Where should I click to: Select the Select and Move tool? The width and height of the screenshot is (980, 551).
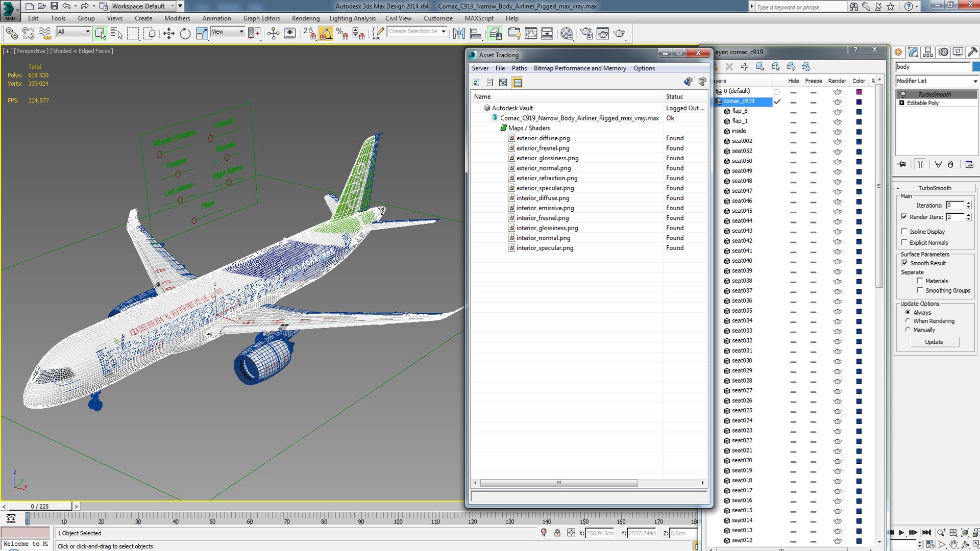pos(168,34)
